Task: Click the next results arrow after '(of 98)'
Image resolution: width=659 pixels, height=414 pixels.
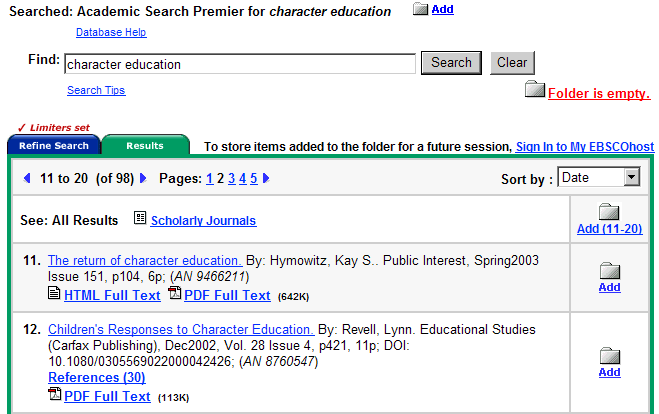Action: pos(143,178)
